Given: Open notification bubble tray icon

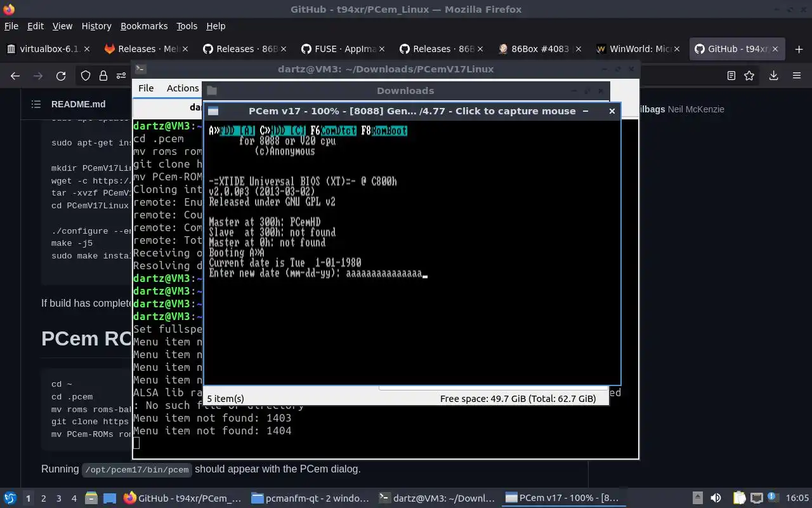Looking at the screenshot, I should pyautogui.click(x=773, y=498).
